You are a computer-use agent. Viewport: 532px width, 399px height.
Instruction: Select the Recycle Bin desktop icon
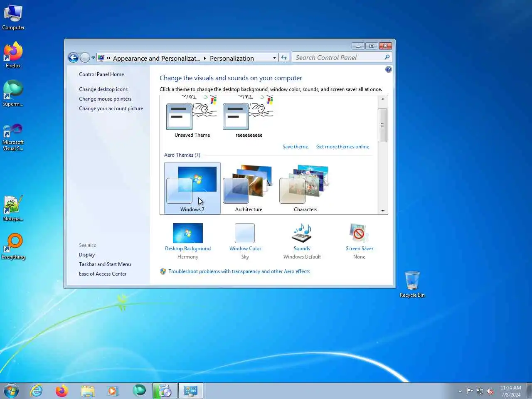tap(412, 284)
